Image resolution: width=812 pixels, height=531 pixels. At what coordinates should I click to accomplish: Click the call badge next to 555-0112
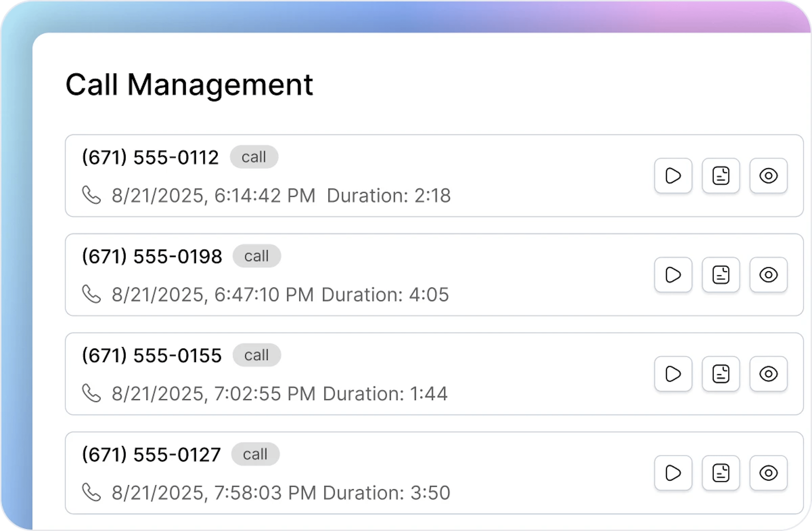pyautogui.click(x=254, y=157)
